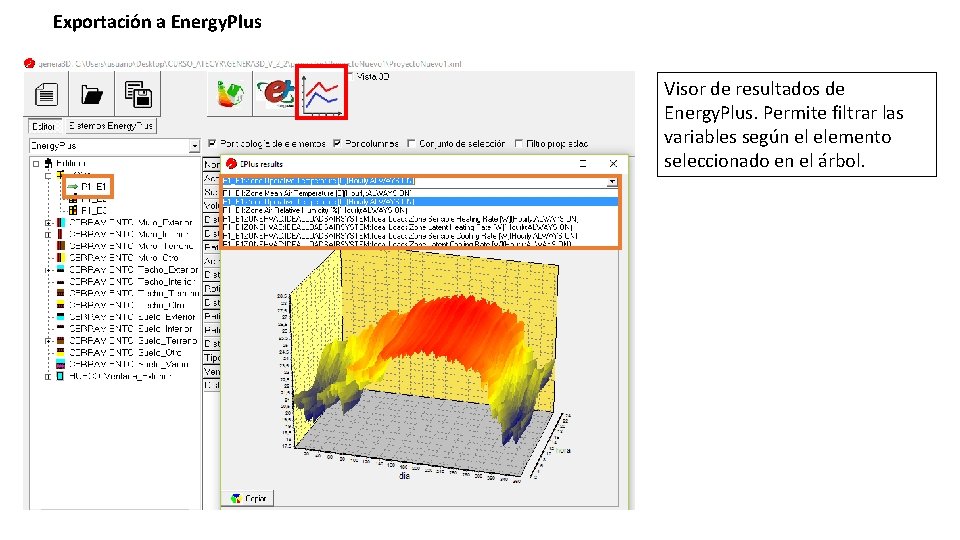Click the P1_E3 space grid icon
Image resolution: width=960 pixels, height=540 pixels.
(x=73, y=210)
